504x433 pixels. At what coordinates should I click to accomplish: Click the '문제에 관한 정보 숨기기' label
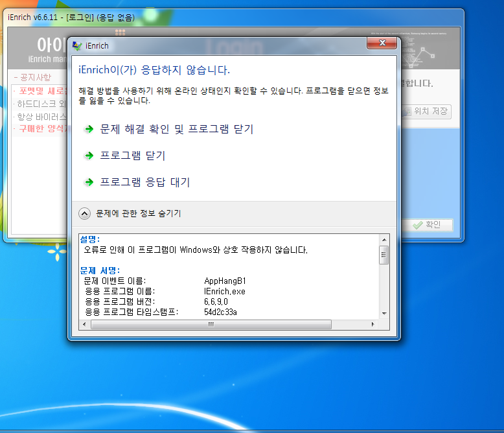pos(138,213)
